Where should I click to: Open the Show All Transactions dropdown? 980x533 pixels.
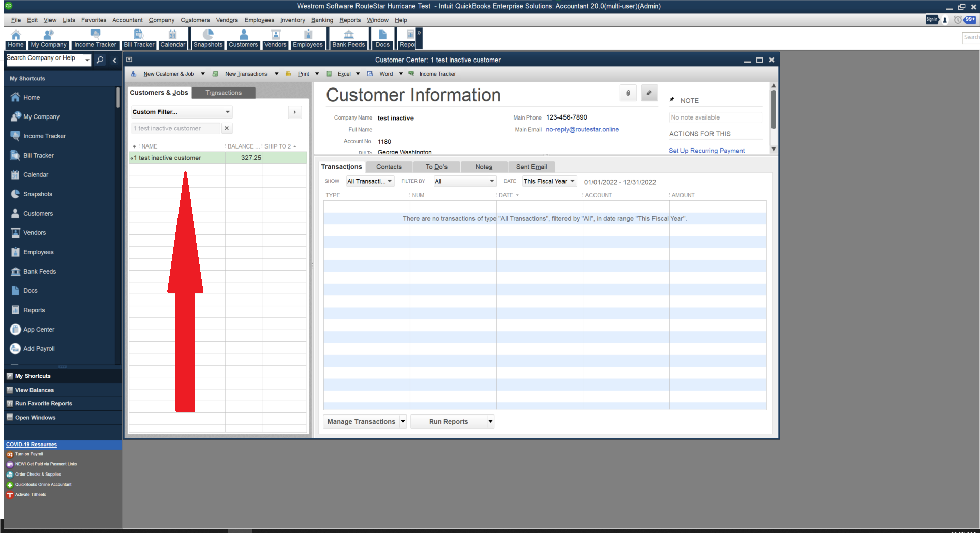pos(370,182)
